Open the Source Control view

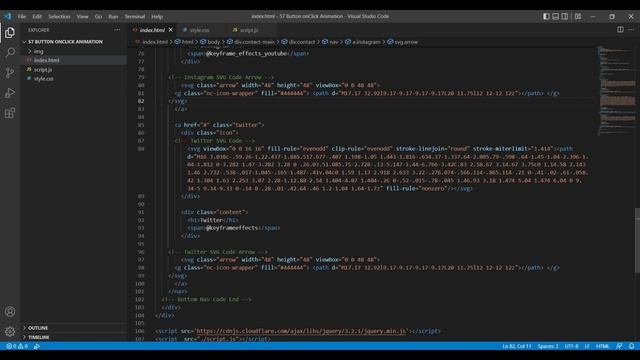click(10, 73)
